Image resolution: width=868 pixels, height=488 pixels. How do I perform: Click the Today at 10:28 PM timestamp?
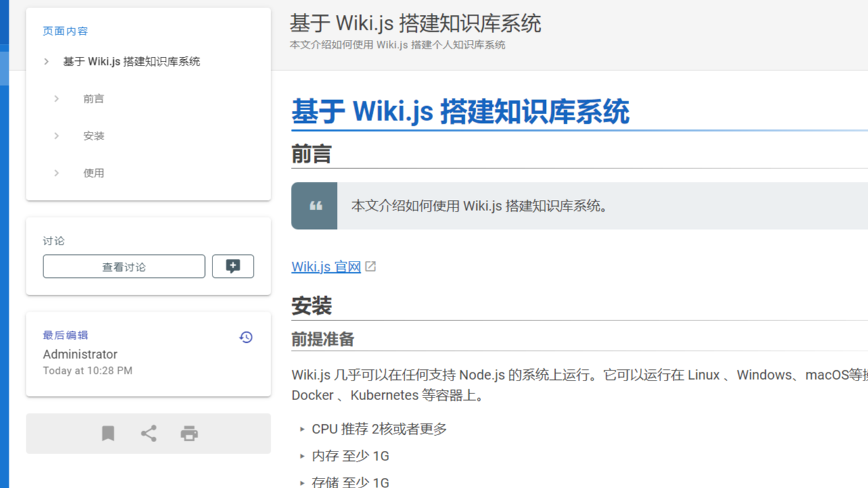pos(87,370)
